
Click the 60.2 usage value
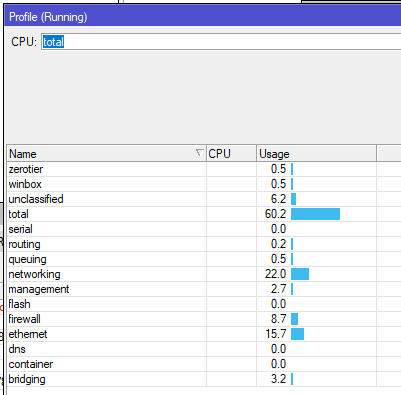pos(275,214)
